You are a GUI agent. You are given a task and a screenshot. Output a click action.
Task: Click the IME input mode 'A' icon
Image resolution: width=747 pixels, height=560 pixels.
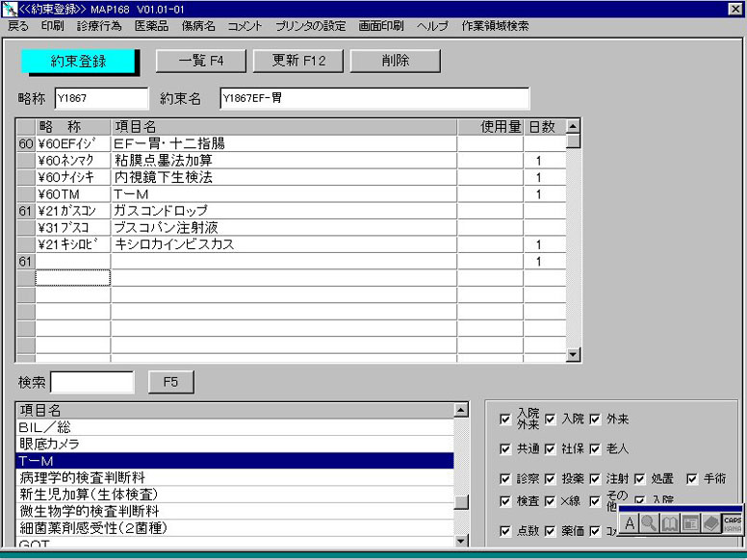[630, 523]
